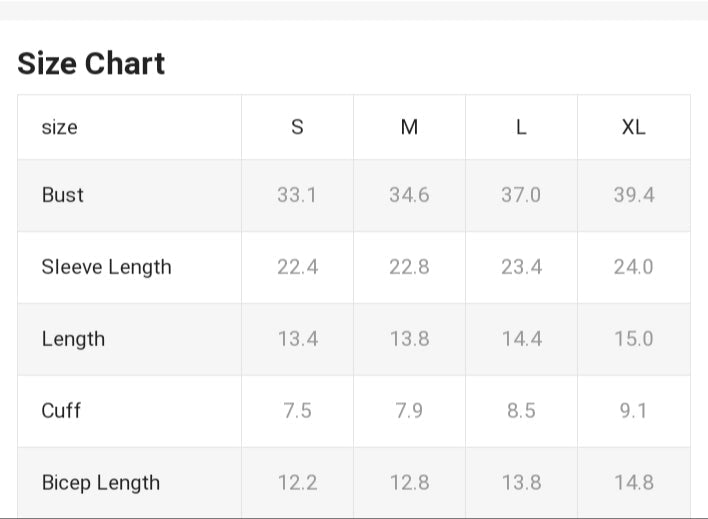The image size is (708, 519).
Task: Select the XL size column header
Action: coord(633,127)
